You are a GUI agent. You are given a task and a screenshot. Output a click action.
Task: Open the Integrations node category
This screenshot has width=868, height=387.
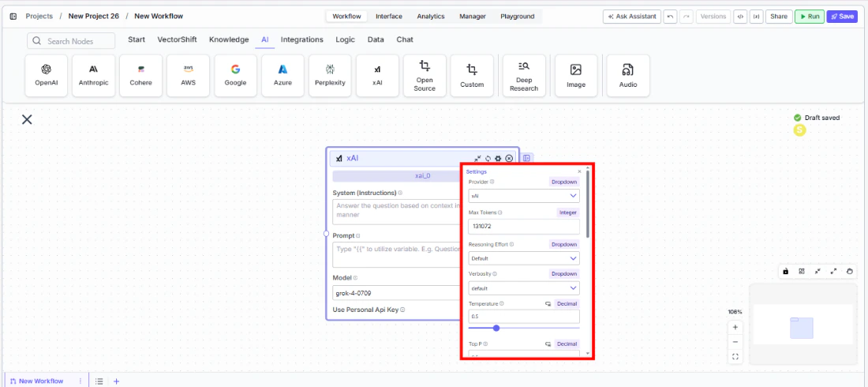coord(301,40)
